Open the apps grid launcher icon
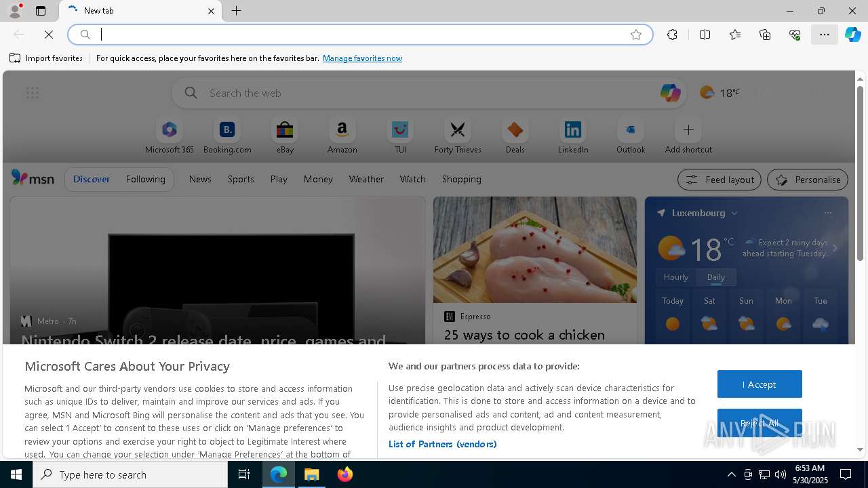This screenshot has height=488, width=868. point(33,93)
